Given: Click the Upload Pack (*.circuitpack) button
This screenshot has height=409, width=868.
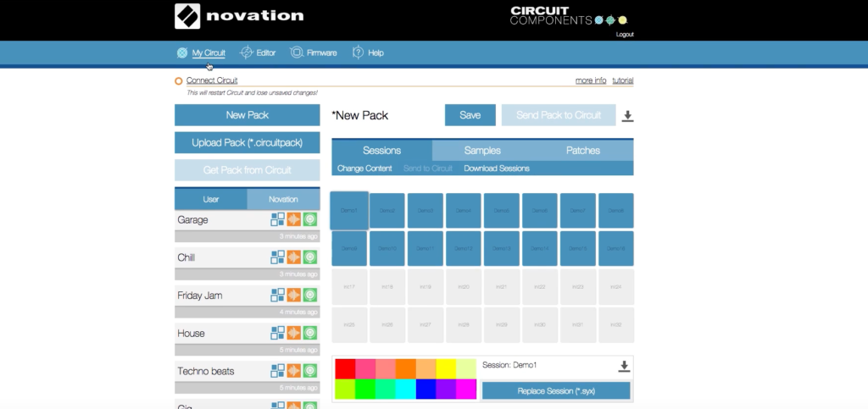Looking at the screenshot, I should pos(248,142).
